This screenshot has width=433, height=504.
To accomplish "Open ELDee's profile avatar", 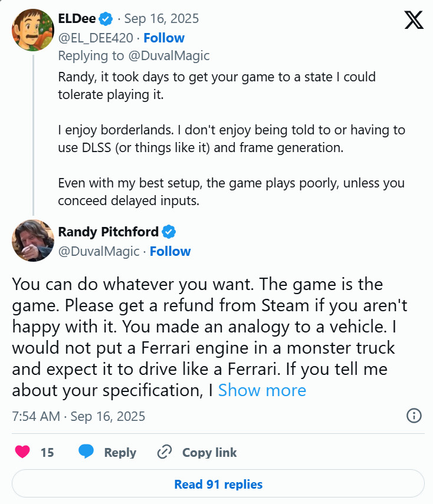I will 33,30.
